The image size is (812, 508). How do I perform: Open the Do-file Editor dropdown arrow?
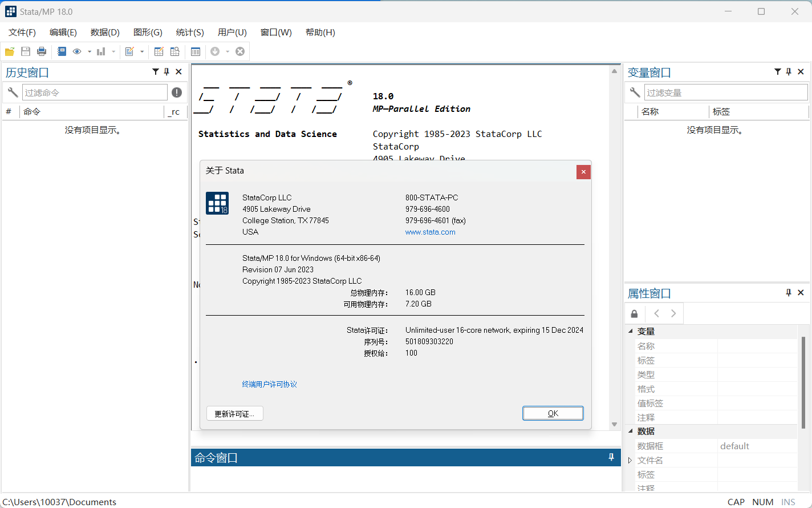coord(142,52)
